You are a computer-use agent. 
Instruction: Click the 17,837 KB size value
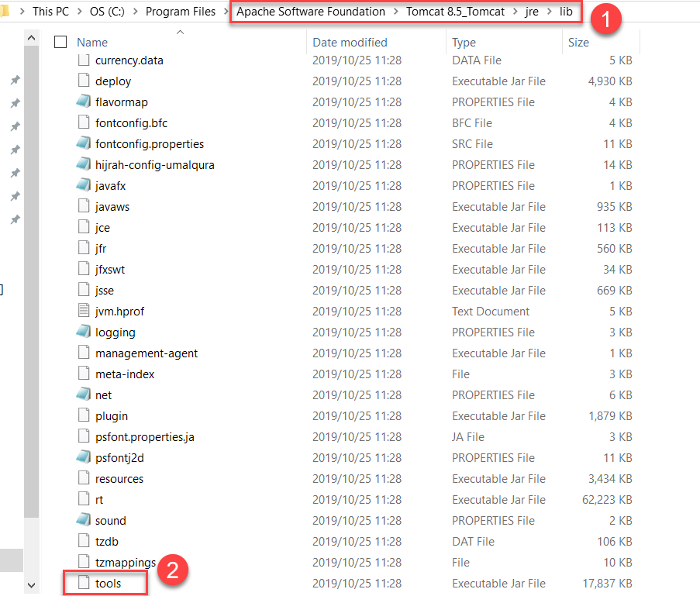coord(607,583)
